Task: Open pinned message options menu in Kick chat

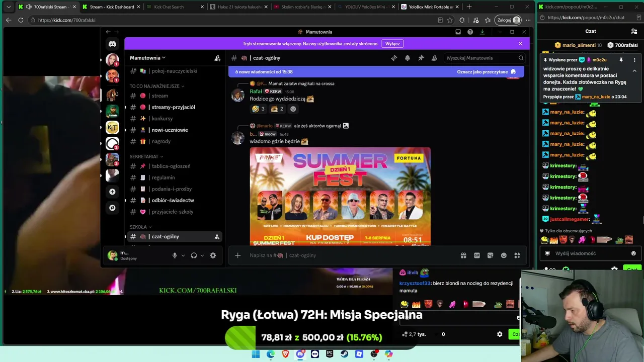Action: 634,60
